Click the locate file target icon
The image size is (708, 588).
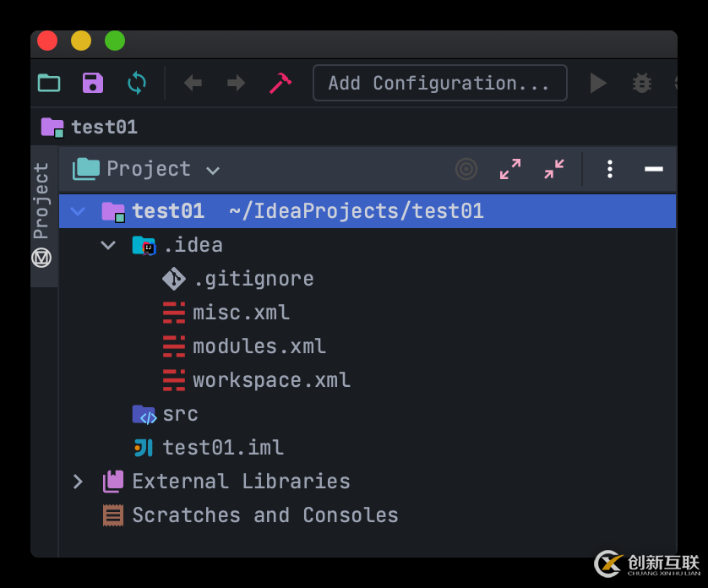[466, 169]
